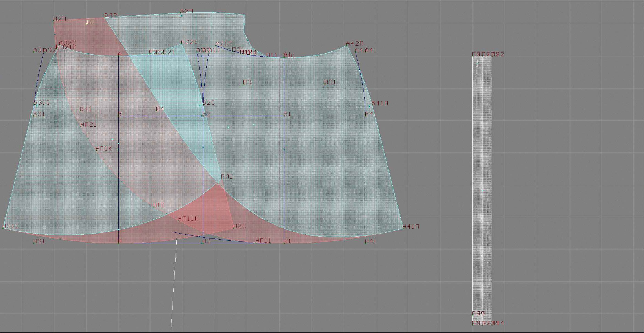
Task: Select point label НП11К
Action: point(188,218)
